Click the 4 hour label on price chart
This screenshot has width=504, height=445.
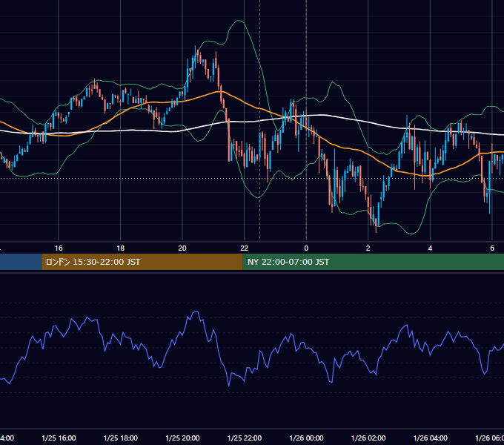[x=430, y=248]
